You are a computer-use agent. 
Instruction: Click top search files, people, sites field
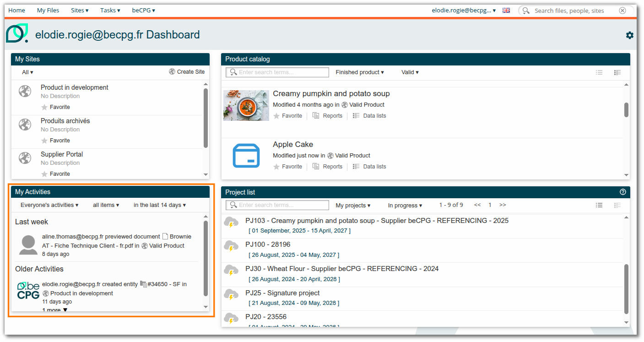point(576,11)
